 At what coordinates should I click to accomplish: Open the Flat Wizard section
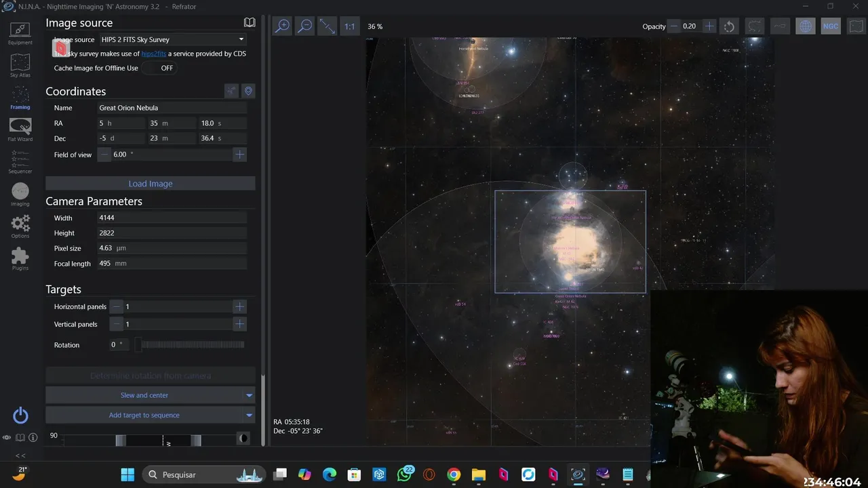point(20,129)
